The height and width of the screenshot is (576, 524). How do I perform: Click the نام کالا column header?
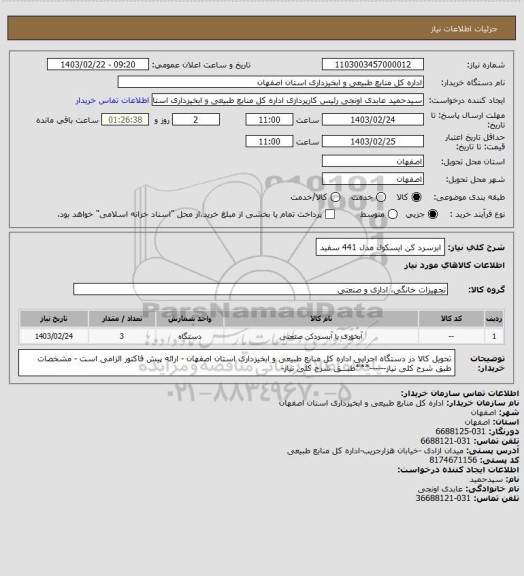click(x=321, y=318)
